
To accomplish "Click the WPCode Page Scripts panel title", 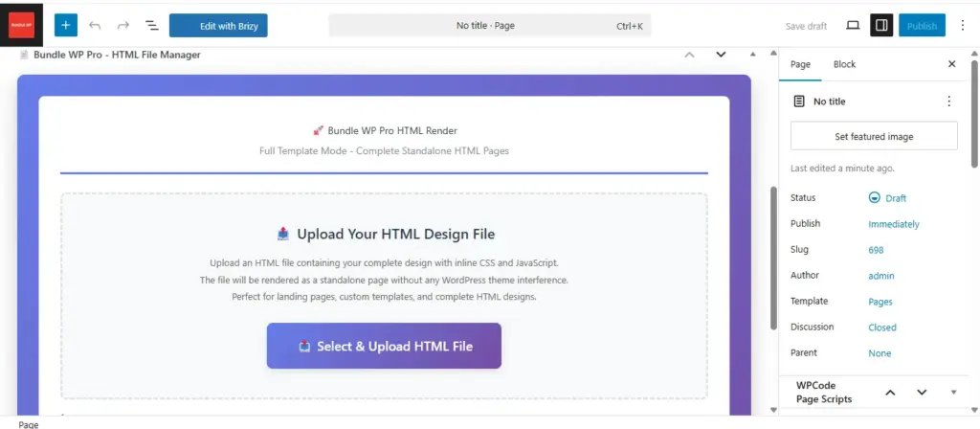I will pyautogui.click(x=824, y=392).
